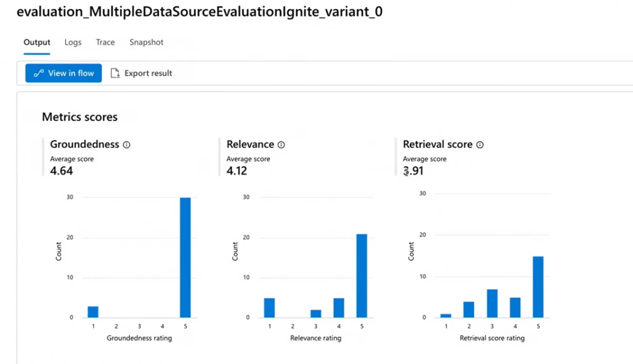Screen dimensions: 633x364
Task: Click the Relevance average score 4.12
Action: [237, 171]
